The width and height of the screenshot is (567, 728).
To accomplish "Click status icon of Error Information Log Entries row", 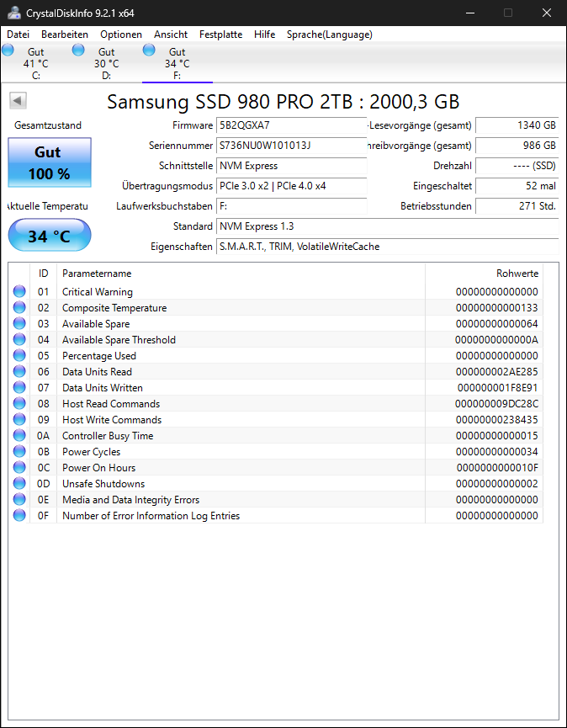I will (x=19, y=515).
